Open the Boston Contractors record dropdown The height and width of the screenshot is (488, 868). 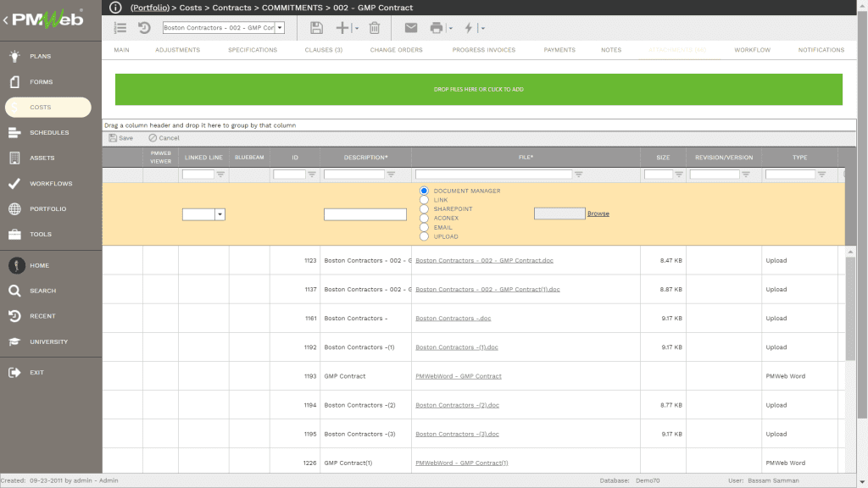coord(280,28)
